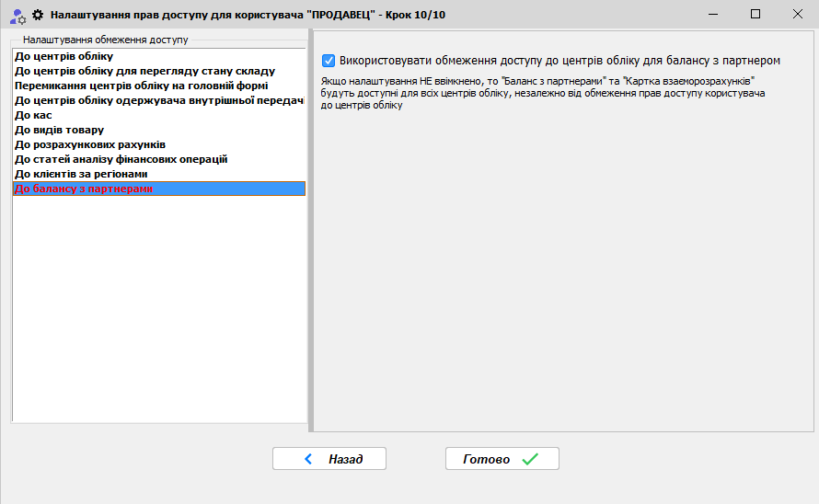Choose 'До статей аналізу фінансових операцій'
This screenshot has height=504, width=819.
[121, 159]
